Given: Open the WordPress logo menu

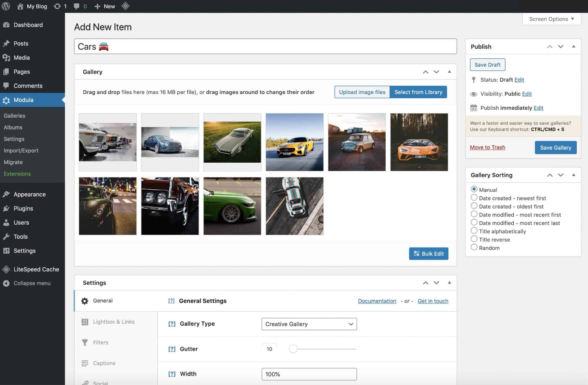Looking at the screenshot, I should (6, 6).
